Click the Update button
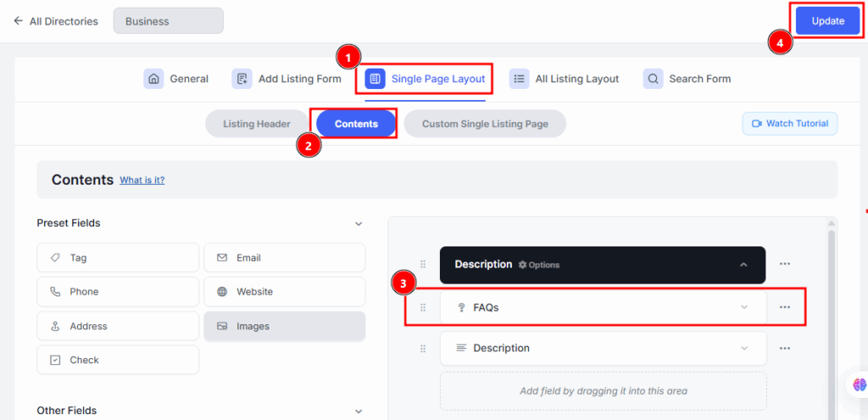The image size is (868, 420). (x=827, y=21)
